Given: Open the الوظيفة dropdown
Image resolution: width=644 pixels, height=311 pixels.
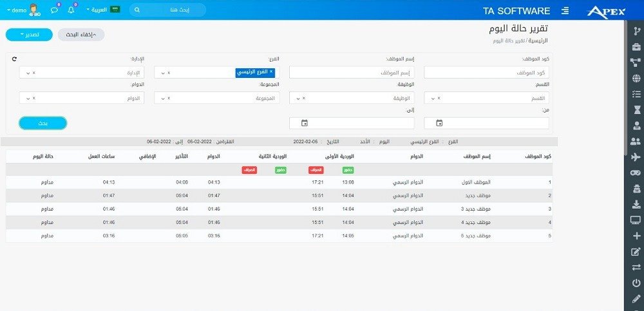Looking at the screenshot, I should pyautogui.click(x=352, y=99).
